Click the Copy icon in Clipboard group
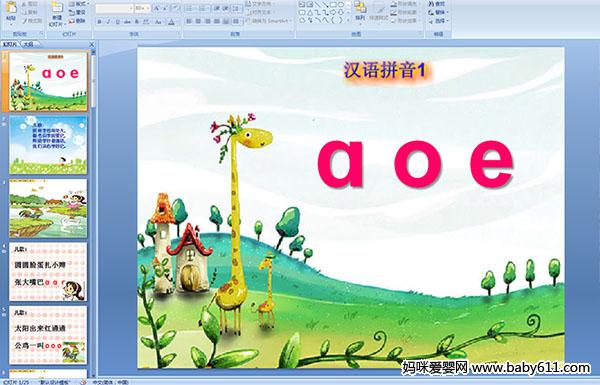The width and height of the screenshot is (600, 385). coord(24,12)
